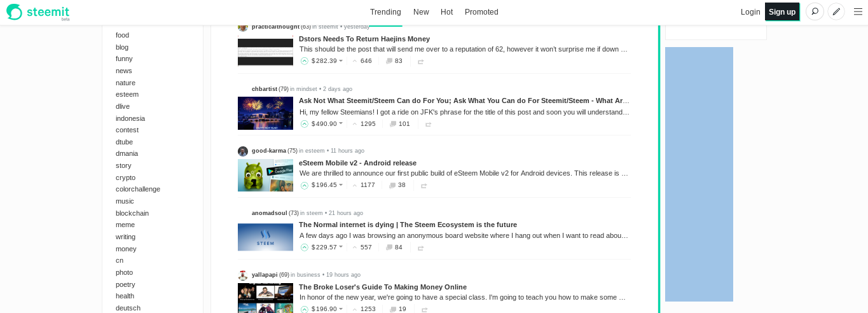Open fireworks thumbnail of chbartist post
Image resolution: width=868 pixels, height=313 pixels.
click(265, 113)
